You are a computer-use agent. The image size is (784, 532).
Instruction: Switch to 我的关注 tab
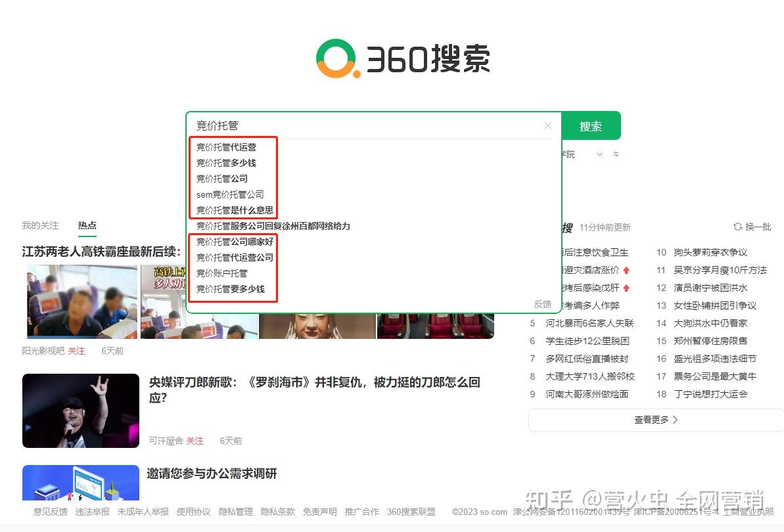[x=41, y=225]
